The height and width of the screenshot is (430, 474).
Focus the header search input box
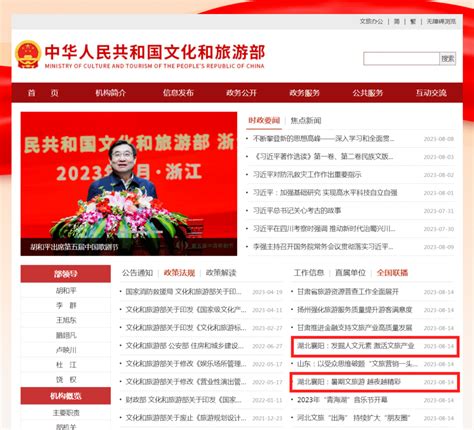click(401, 59)
